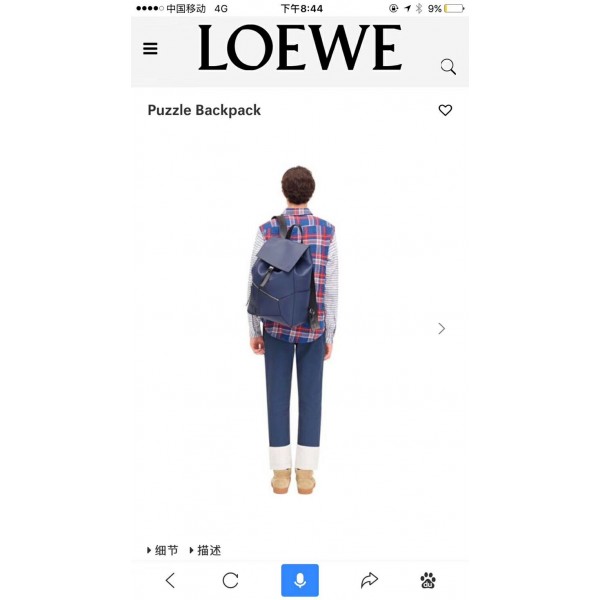Tap the battery indicator in status bar
600x600 pixels.
454,8
